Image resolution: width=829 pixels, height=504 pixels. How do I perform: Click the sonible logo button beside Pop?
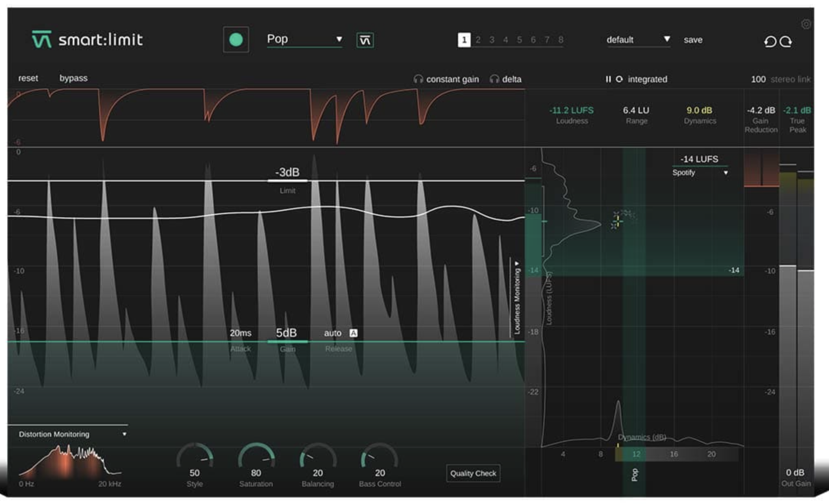click(x=365, y=40)
